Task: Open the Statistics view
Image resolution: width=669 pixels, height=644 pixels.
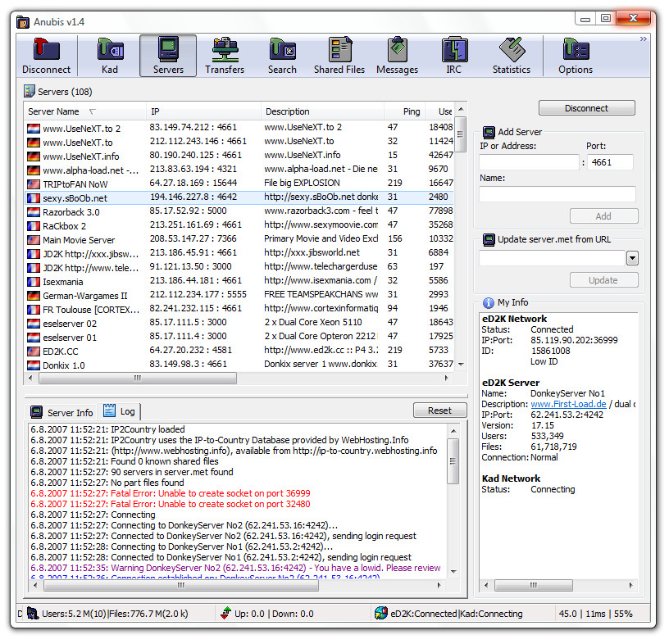Action: click(511, 56)
